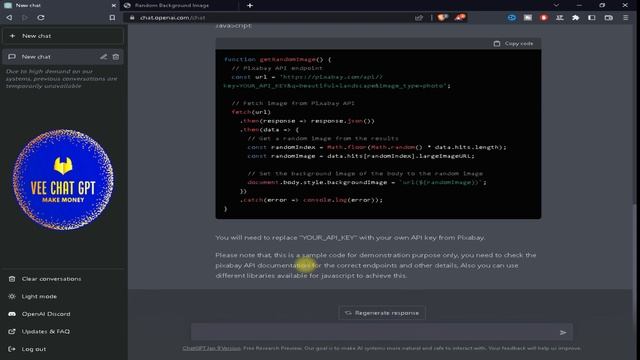Go back with the browser back arrow
The width and height of the screenshot is (640, 360).
pyautogui.click(x=9, y=18)
